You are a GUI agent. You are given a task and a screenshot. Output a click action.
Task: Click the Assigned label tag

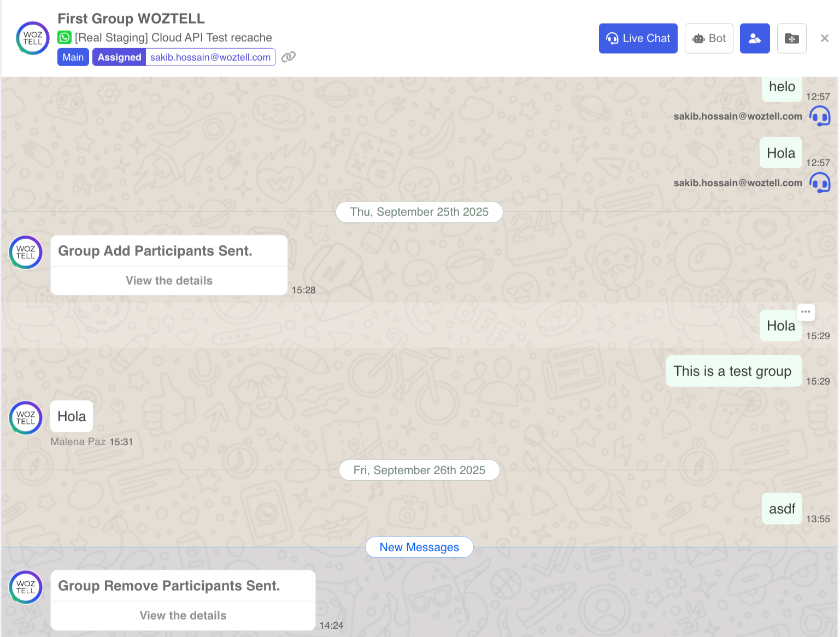tap(119, 57)
